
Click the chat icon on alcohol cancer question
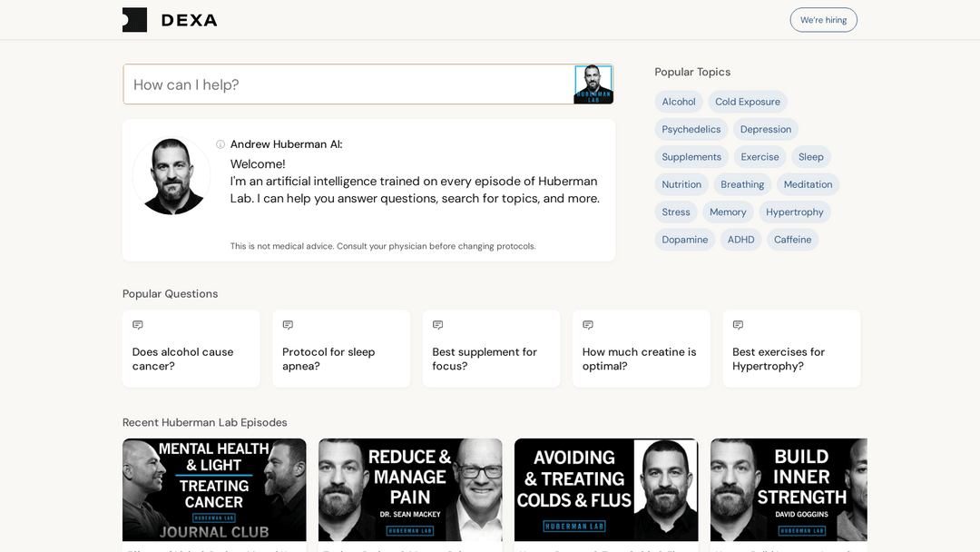point(138,325)
